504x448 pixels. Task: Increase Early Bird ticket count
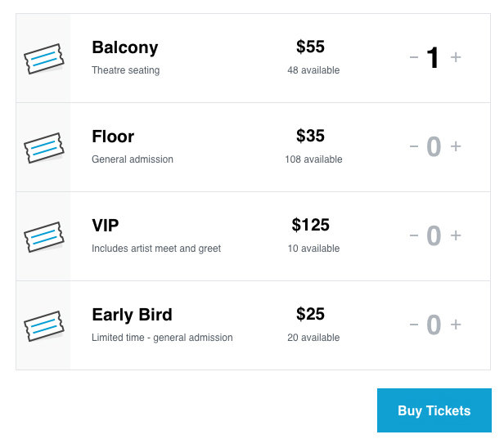456,325
